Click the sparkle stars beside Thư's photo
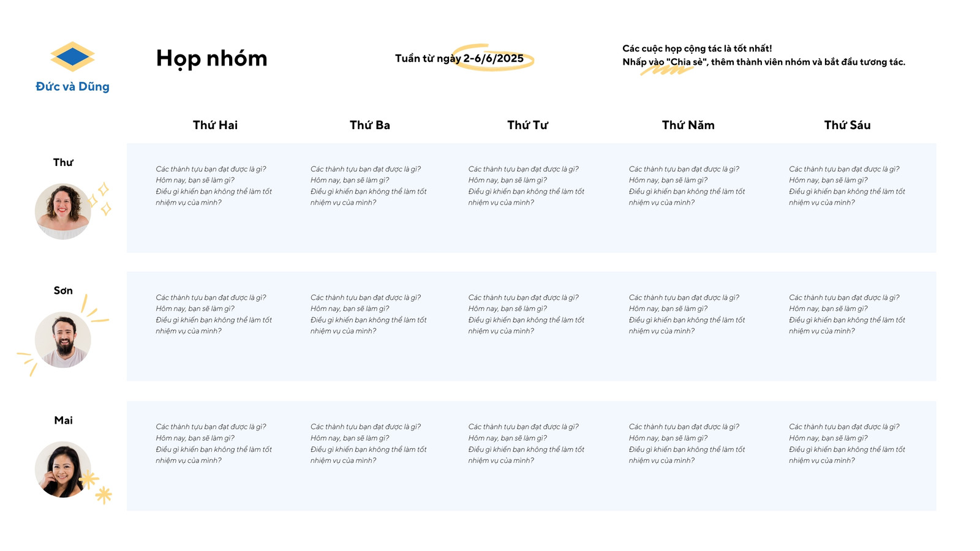 pos(100,199)
